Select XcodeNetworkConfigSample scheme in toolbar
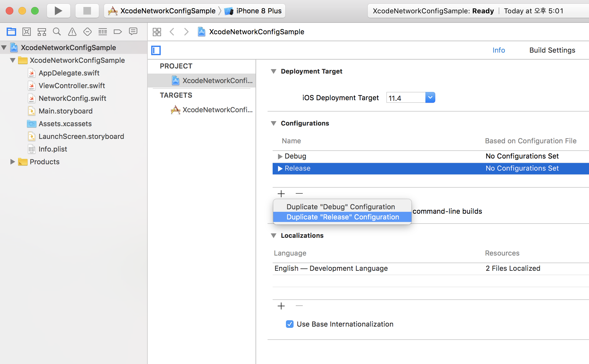The width and height of the screenshot is (589, 364). 162,11
